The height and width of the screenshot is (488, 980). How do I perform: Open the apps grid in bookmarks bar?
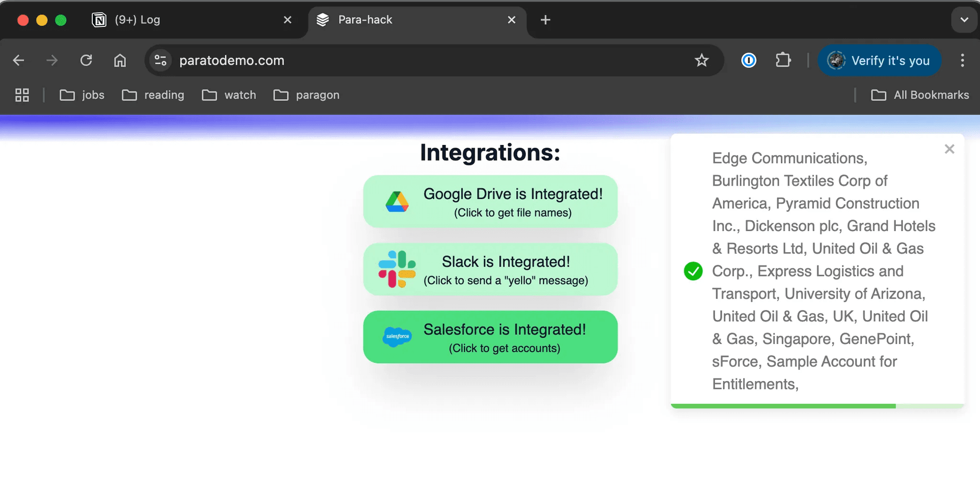point(22,95)
